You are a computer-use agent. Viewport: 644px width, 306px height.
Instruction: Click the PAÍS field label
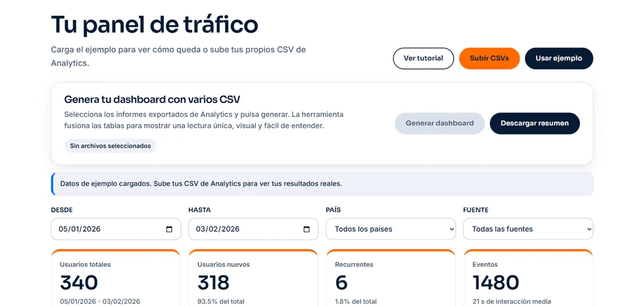333,210
